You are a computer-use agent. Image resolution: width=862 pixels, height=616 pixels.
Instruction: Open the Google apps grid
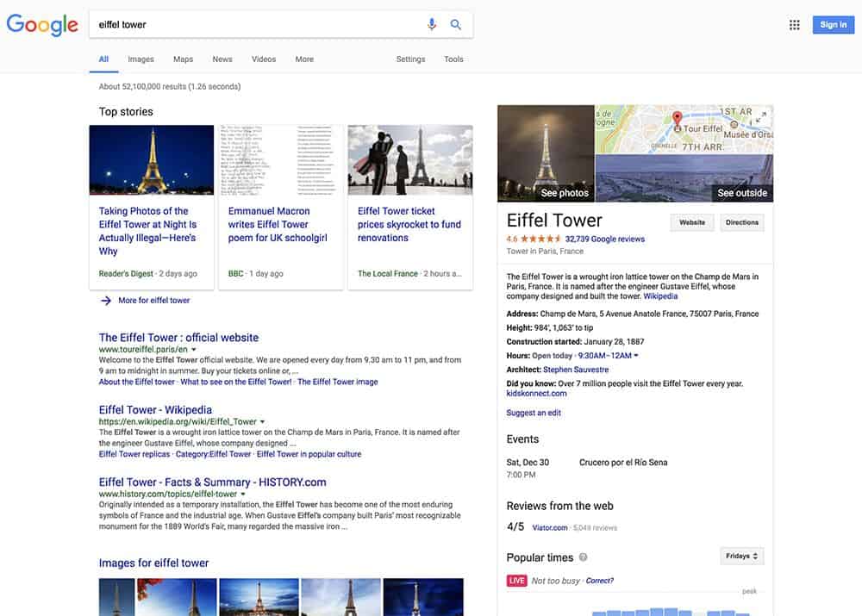pos(795,25)
